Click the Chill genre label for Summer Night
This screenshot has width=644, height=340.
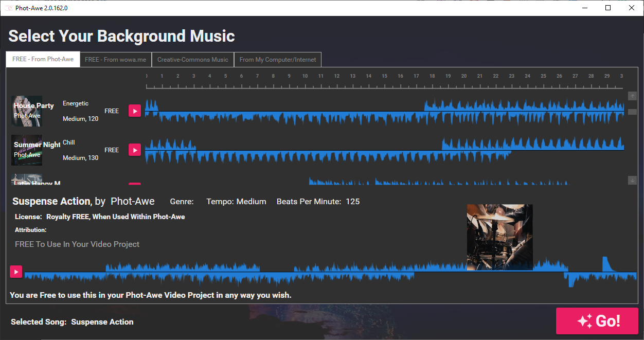(69, 142)
